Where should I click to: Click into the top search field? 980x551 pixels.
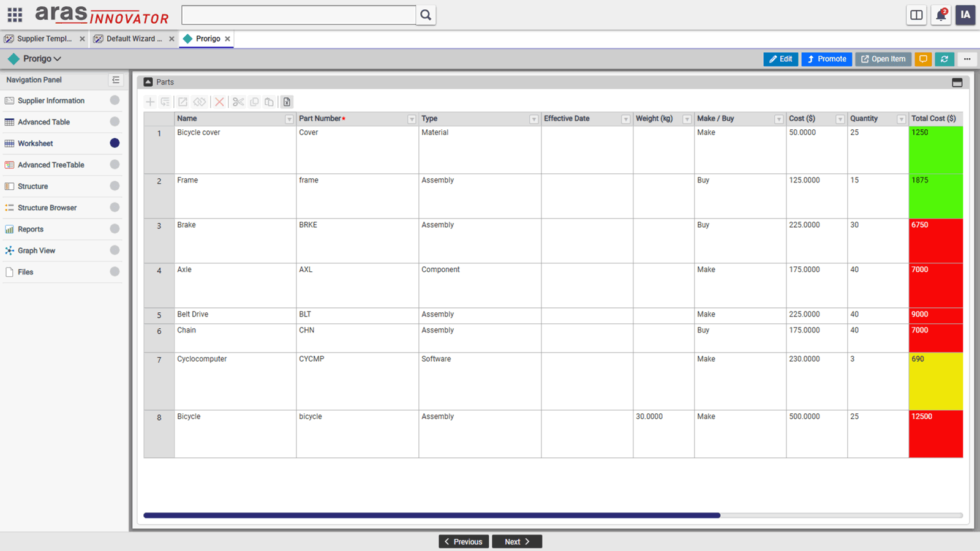[299, 15]
